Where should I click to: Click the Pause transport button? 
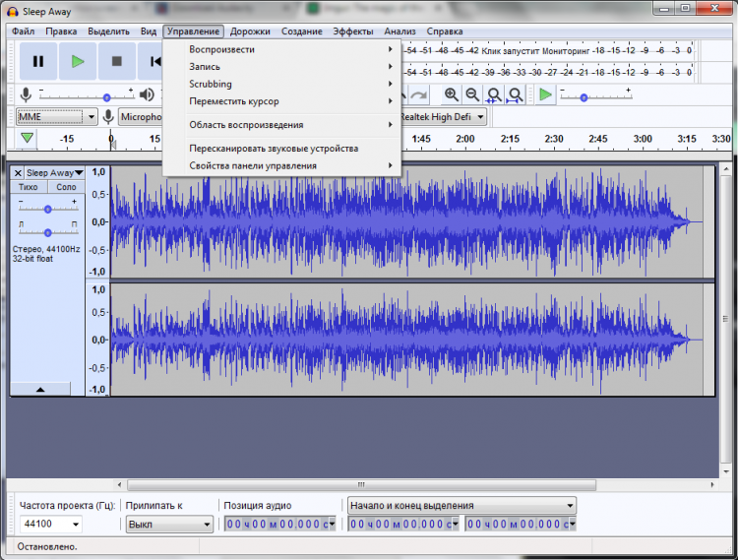click(38, 61)
